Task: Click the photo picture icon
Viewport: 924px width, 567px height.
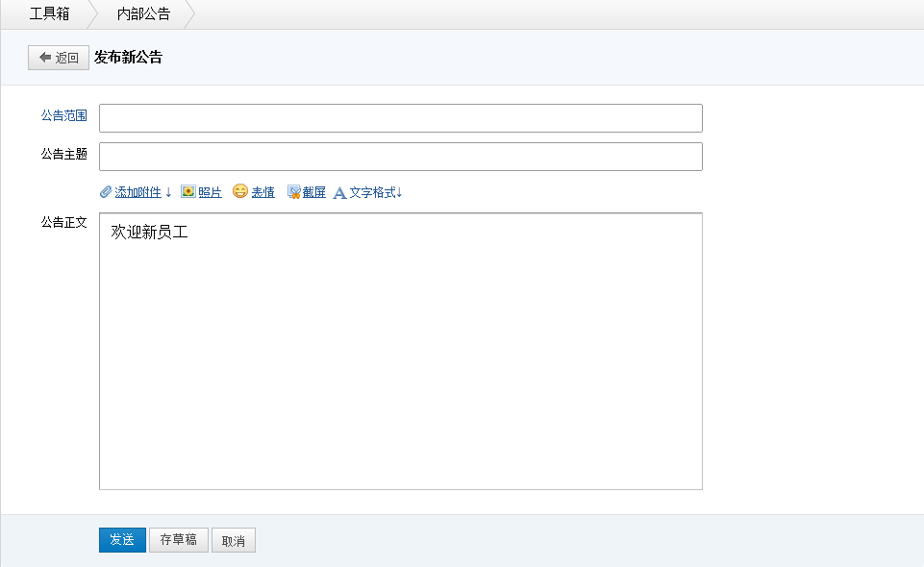Action: (x=188, y=192)
